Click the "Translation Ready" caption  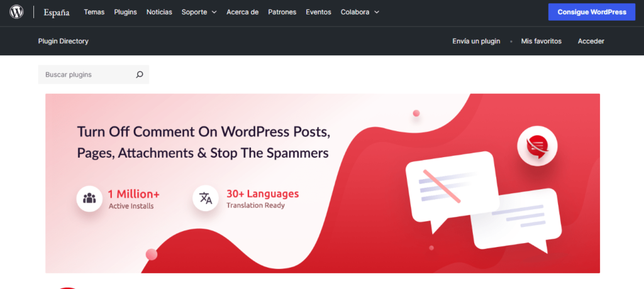255,205
